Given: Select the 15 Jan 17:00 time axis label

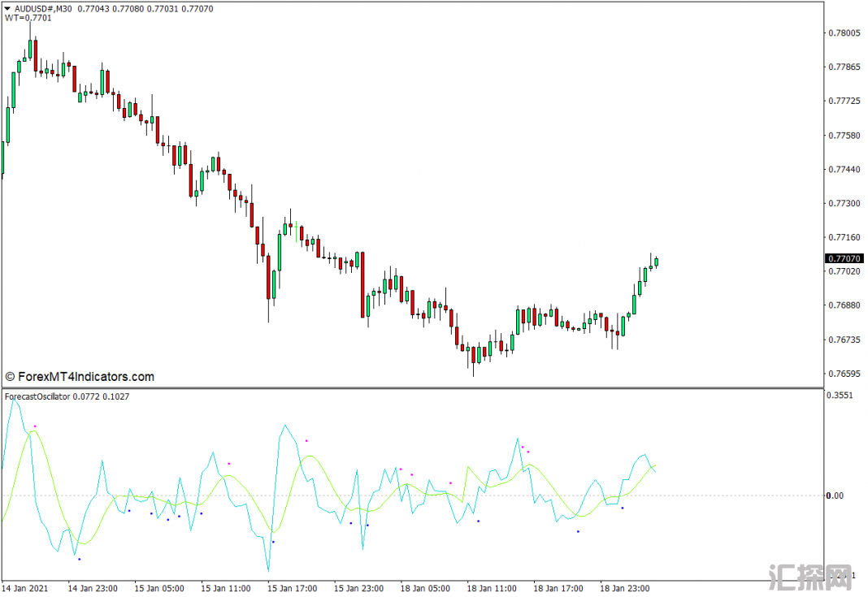Looking at the screenshot, I should [x=293, y=588].
